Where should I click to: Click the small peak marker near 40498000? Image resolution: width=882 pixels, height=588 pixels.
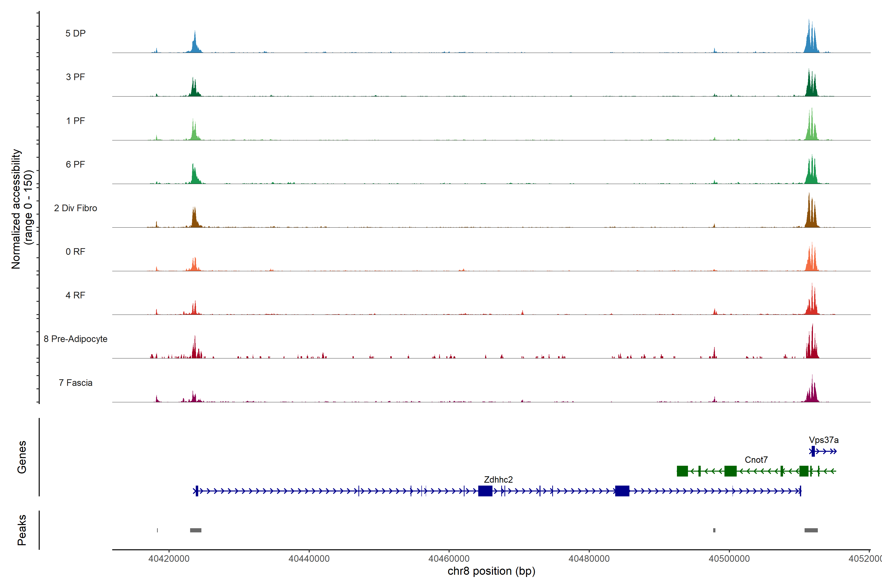click(714, 530)
